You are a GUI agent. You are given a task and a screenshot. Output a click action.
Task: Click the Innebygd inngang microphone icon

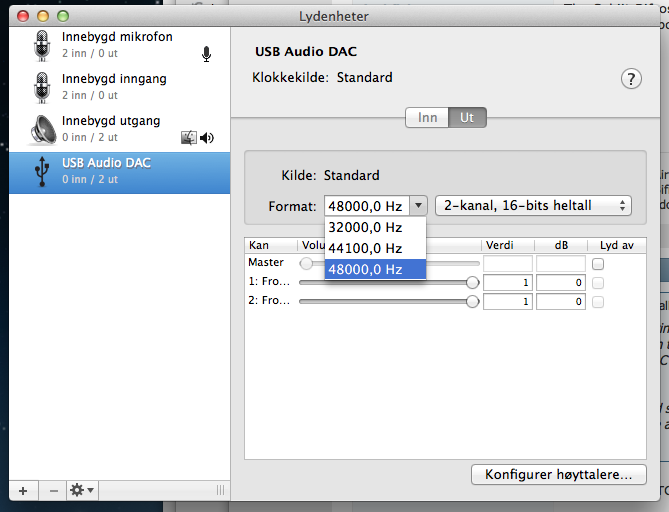[x=41, y=87]
